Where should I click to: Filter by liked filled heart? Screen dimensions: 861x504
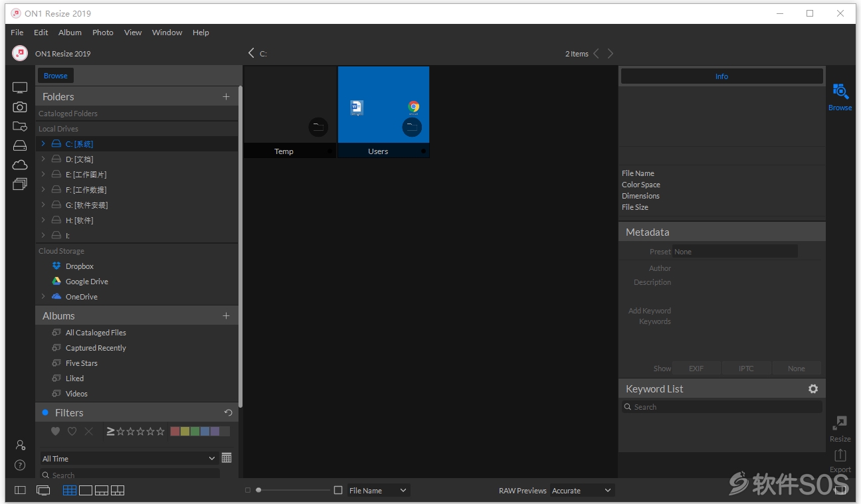click(56, 432)
